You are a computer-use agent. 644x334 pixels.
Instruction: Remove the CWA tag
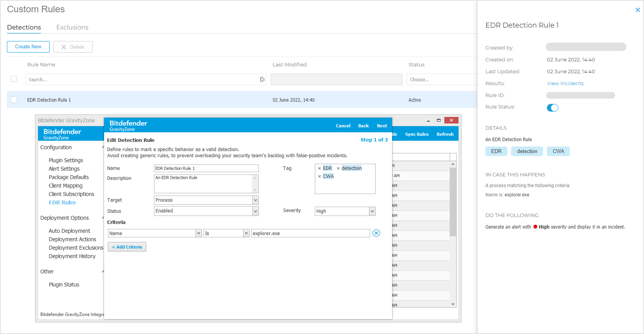pyautogui.click(x=320, y=176)
